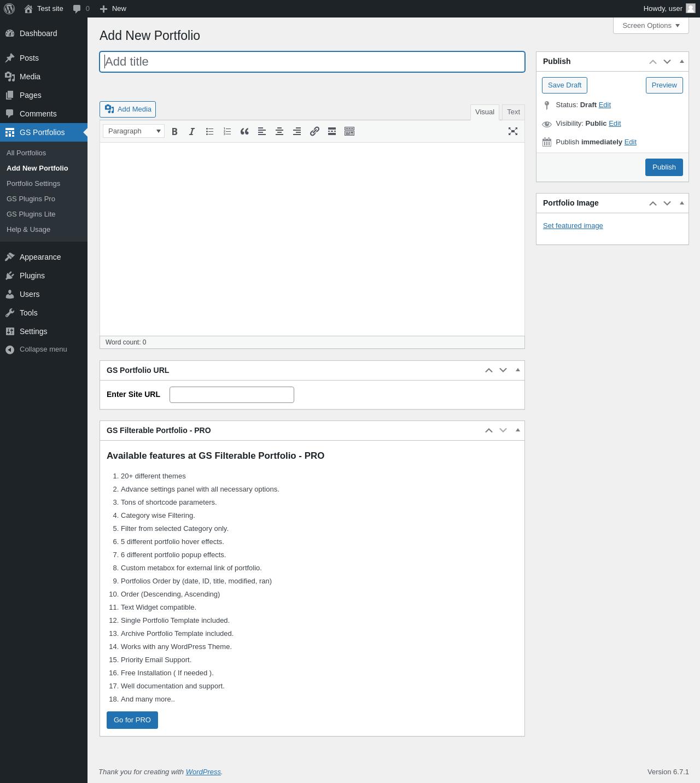The image size is (700, 783).
Task: Switch to the Text editor tab
Action: pos(514,112)
